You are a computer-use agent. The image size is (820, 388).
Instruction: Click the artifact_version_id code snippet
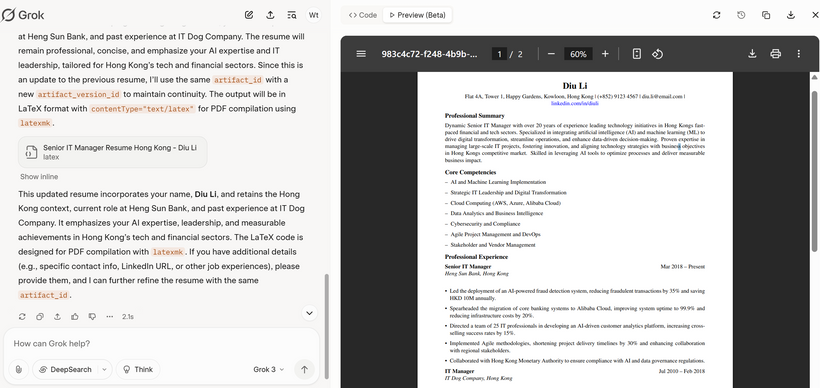click(x=78, y=95)
